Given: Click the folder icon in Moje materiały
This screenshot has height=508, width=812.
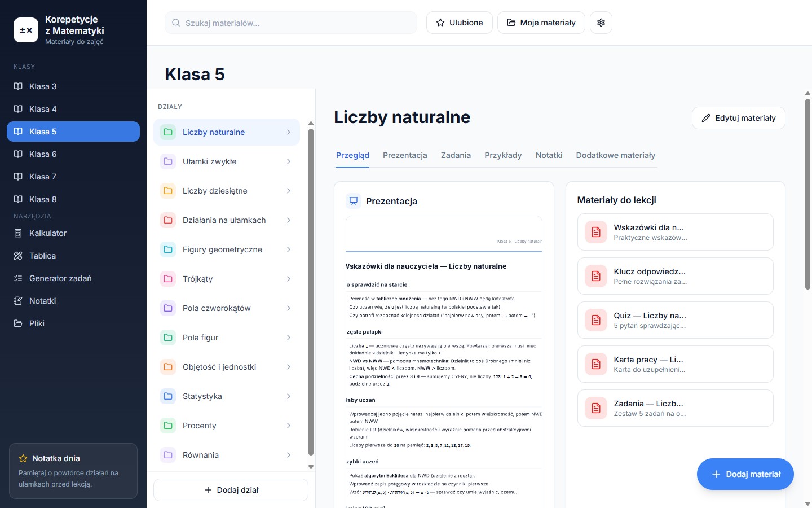Looking at the screenshot, I should pyautogui.click(x=511, y=23).
